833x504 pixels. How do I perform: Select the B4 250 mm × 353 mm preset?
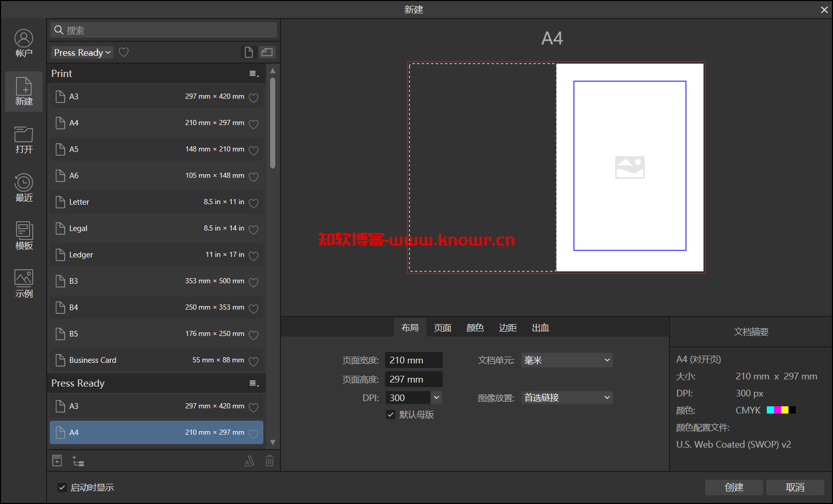(x=156, y=308)
